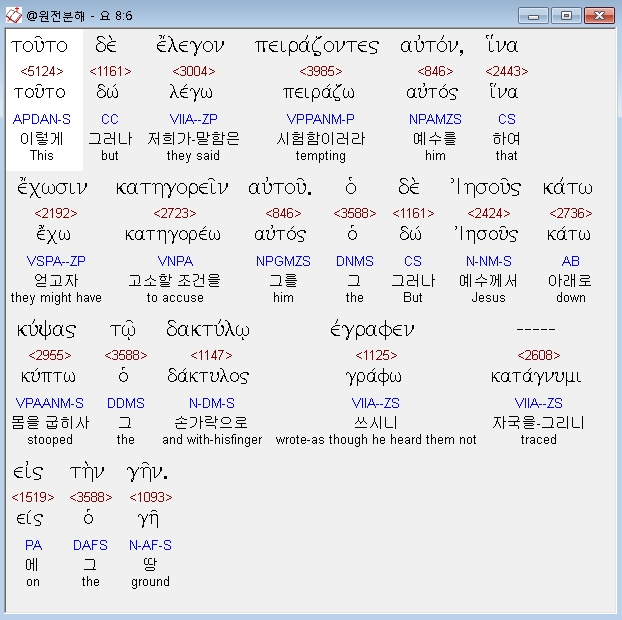Click Strong's number <2608>
Image resolution: width=622 pixels, height=620 pixels.
click(x=539, y=355)
